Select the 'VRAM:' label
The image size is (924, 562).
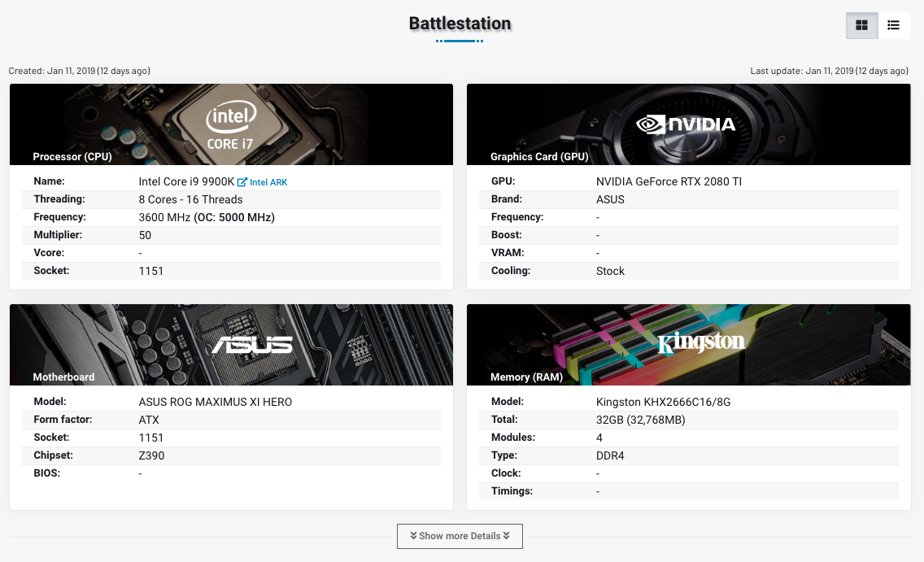tap(508, 253)
